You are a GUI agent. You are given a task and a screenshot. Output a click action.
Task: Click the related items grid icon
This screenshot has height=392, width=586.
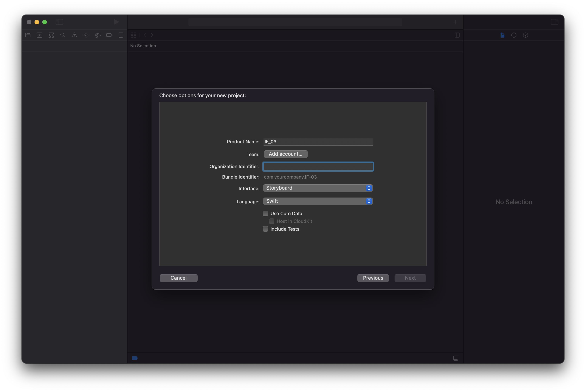point(134,35)
